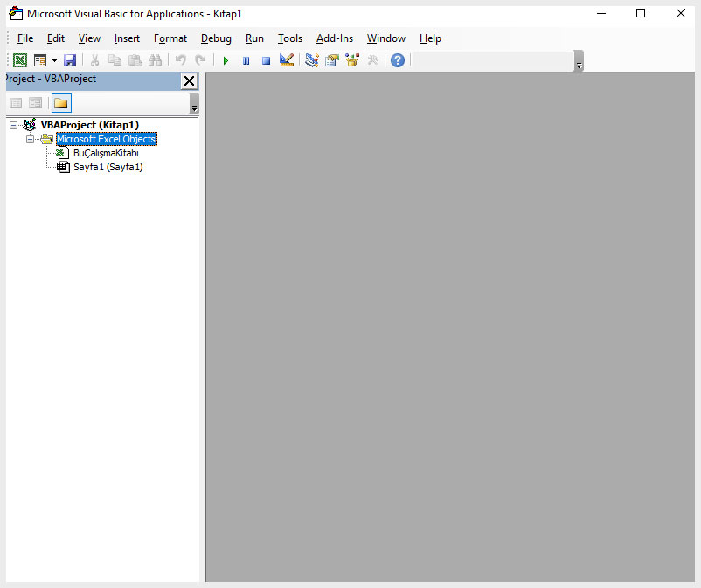701x588 pixels.
Task: Open the Window menu
Action: (x=386, y=38)
